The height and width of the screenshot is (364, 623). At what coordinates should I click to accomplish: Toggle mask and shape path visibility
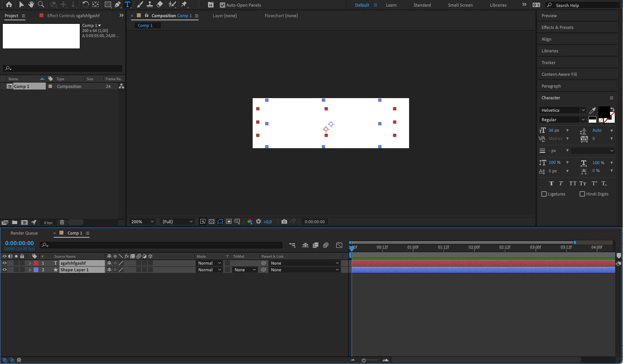click(x=220, y=222)
